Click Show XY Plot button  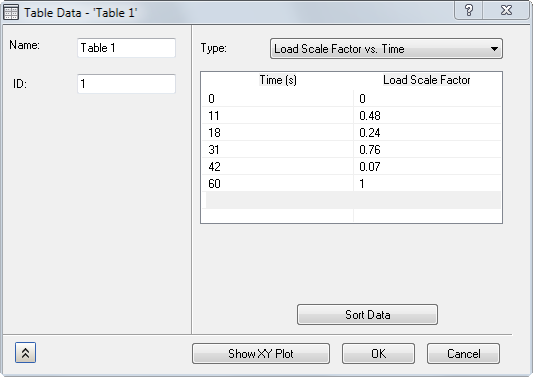[261, 354]
